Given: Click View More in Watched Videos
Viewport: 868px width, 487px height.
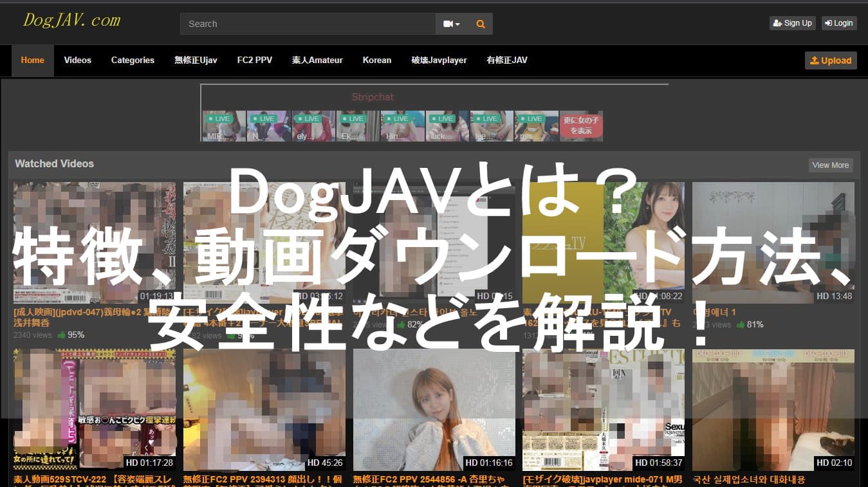Looking at the screenshot, I should pos(830,165).
